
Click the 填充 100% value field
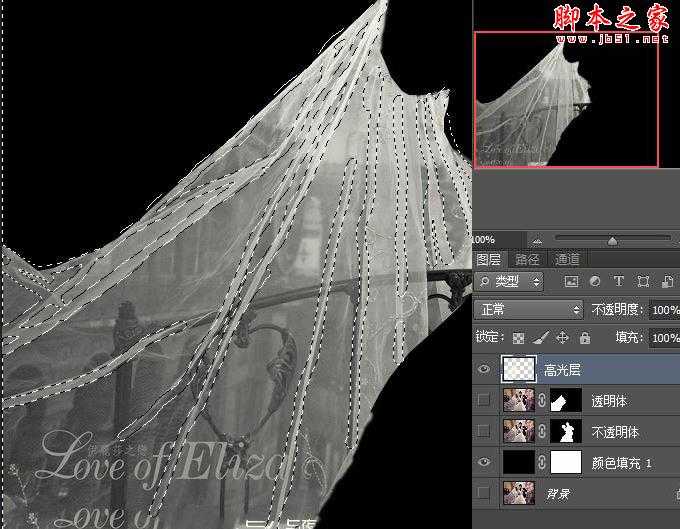pos(664,338)
